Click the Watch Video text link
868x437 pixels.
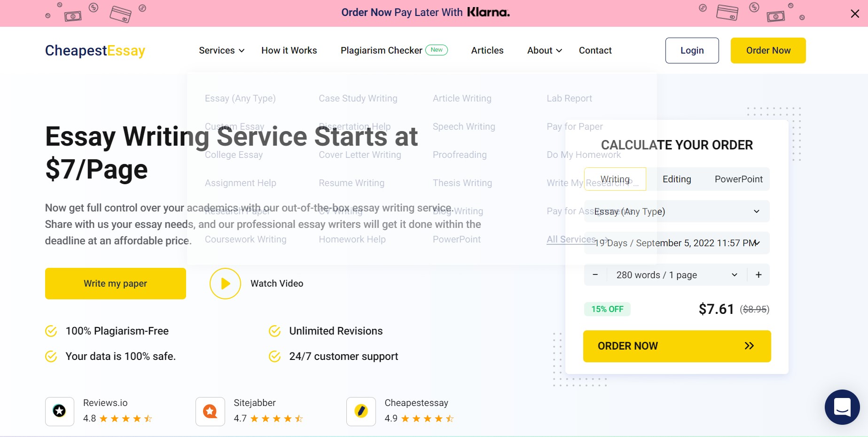click(x=277, y=283)
